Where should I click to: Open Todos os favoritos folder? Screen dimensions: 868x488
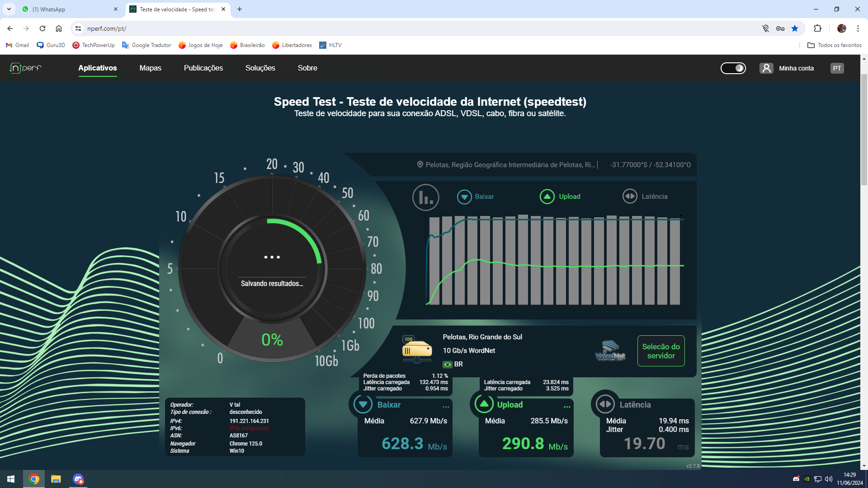835,45
